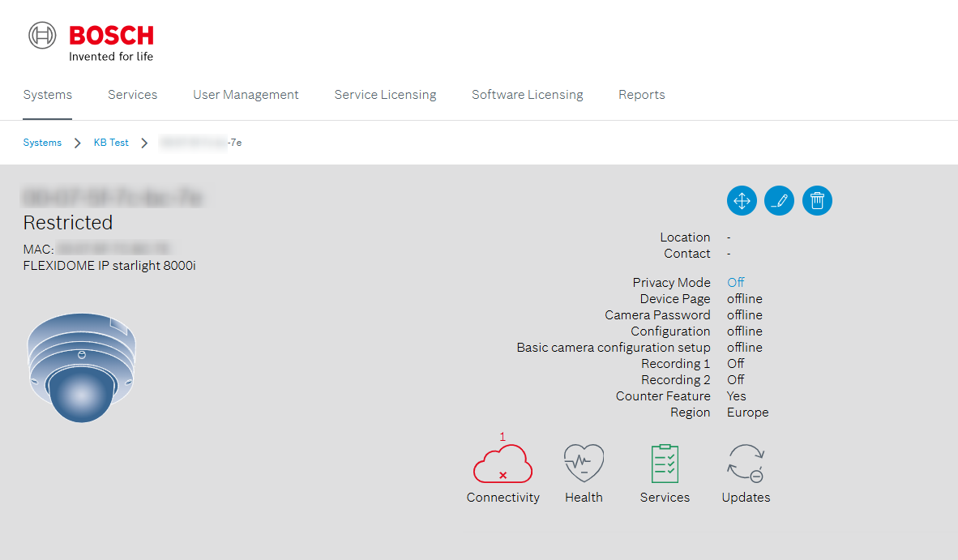This screenshot has height=560, width=958.
Task: Open the Reports tab
Action: [x=641, y=95]
